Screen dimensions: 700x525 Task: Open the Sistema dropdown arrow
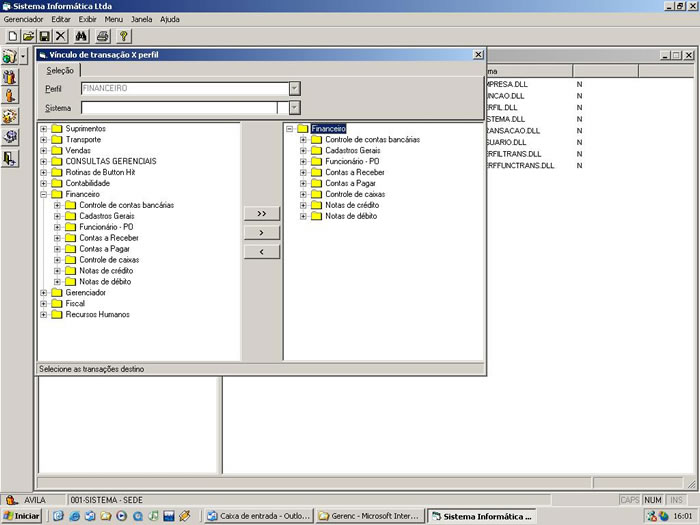click(x=294, y=108)
